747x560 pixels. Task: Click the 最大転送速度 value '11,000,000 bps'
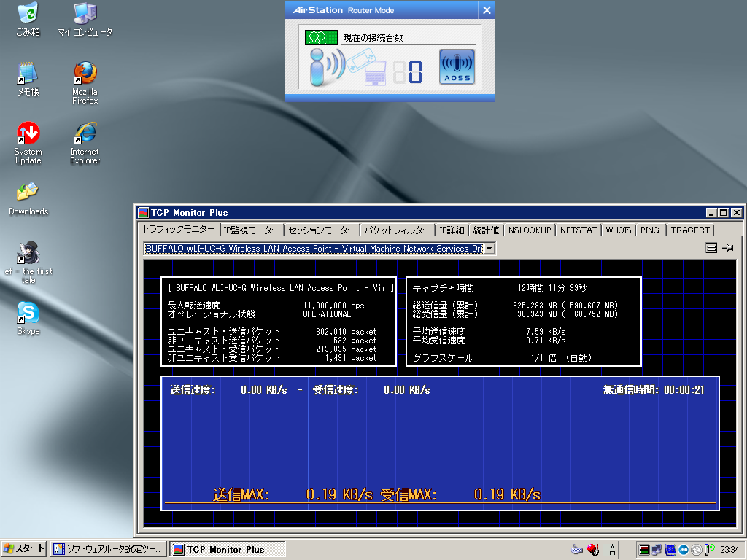(x=333, y=306)
